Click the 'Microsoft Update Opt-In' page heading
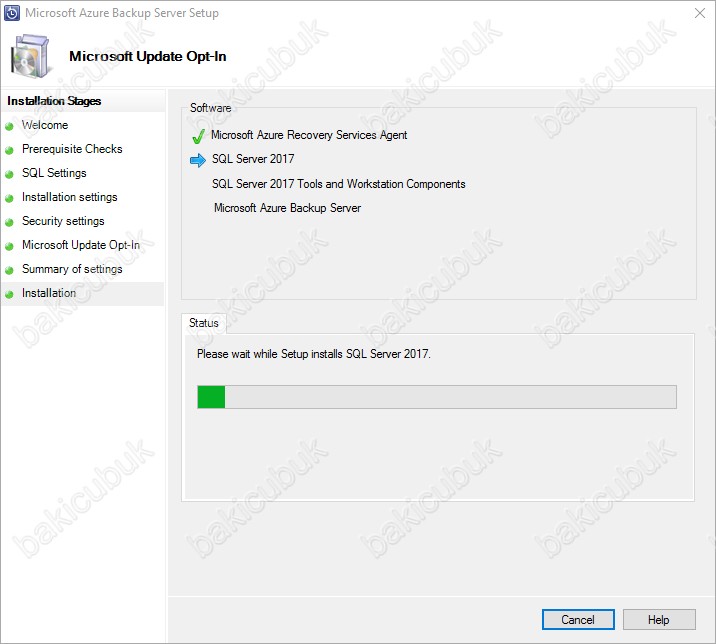This screenshot has height=644, width=716. tap(147, 56)
